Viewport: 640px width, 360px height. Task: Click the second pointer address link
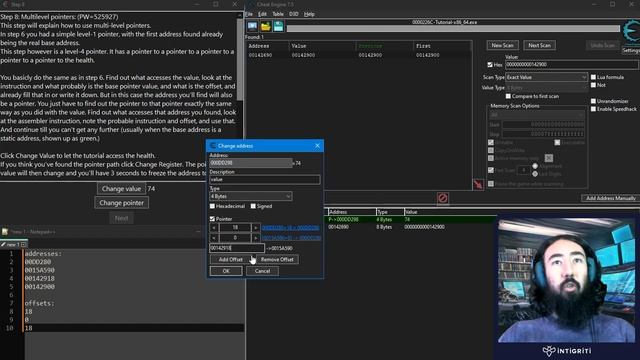291,238
